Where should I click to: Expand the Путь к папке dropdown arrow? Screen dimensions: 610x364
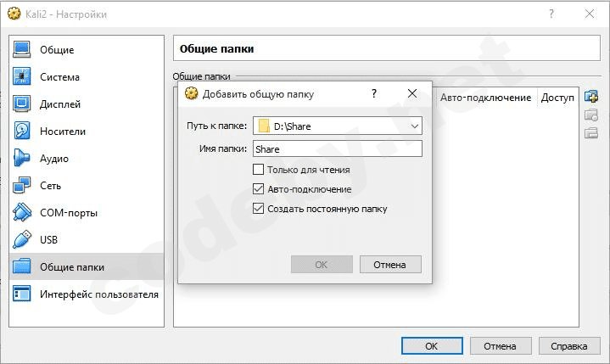[415, 126]
